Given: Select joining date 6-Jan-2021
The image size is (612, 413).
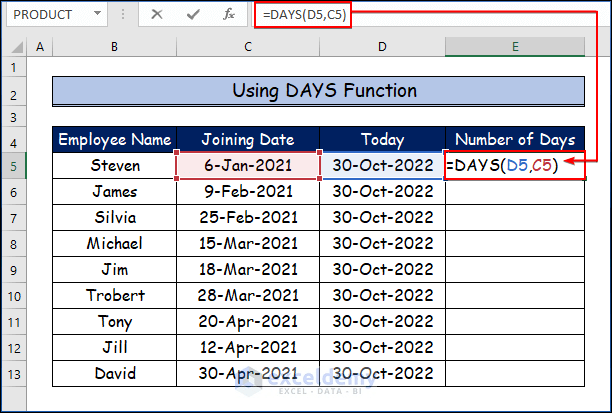Looking at the screenshot, I should point(248,166).
